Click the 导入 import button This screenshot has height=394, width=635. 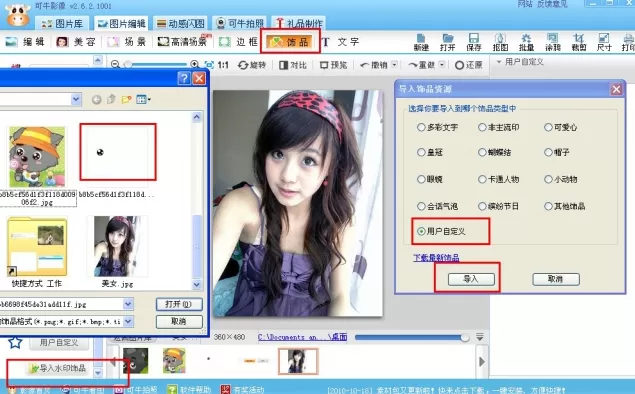tap(471, 279)
